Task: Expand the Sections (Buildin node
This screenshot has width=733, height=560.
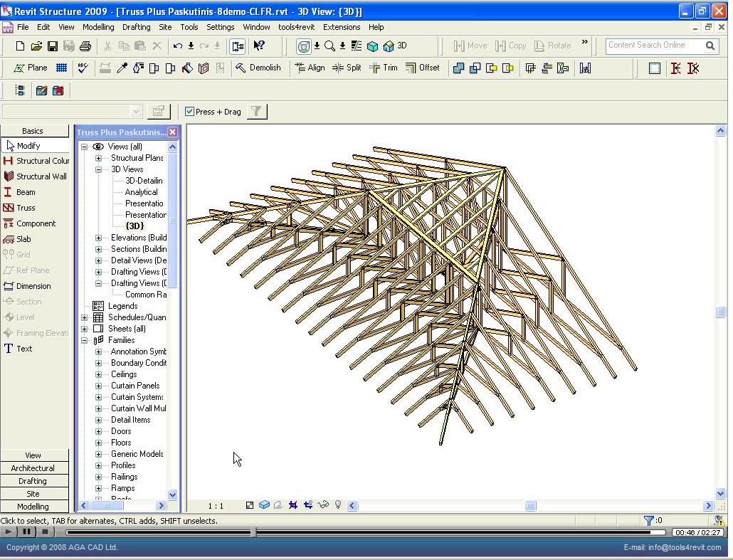Action: click(99, 249)
